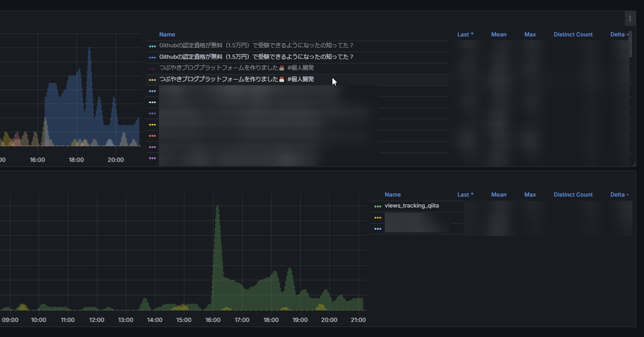
Task: Sort lower legend by Delta column
Action: (618, 195)
